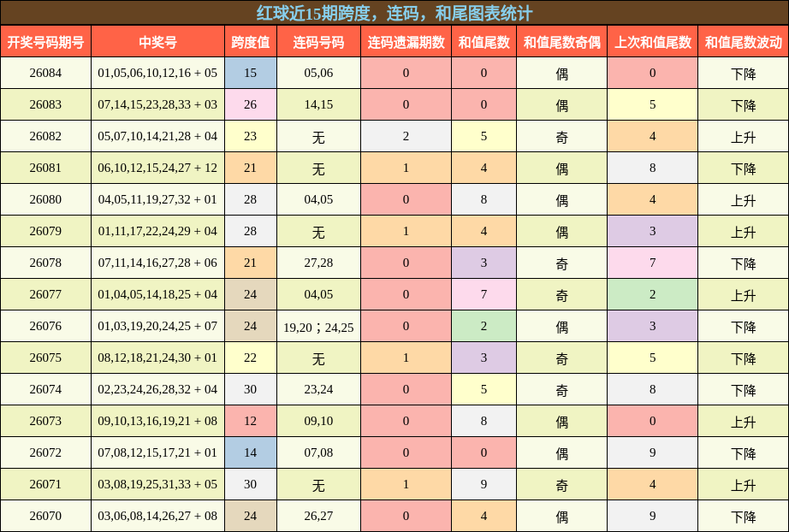Screen dimensions: 789x532
Task: Click winning numbers 09,10,13,16,19,21 + 08
Action: (x=157, y=422)
